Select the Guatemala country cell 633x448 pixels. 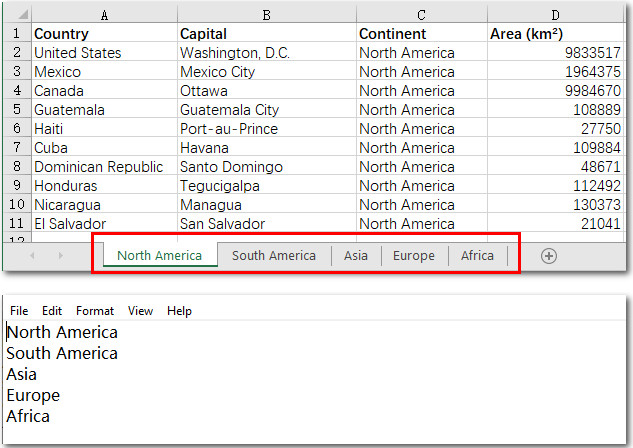click(104, 109)
